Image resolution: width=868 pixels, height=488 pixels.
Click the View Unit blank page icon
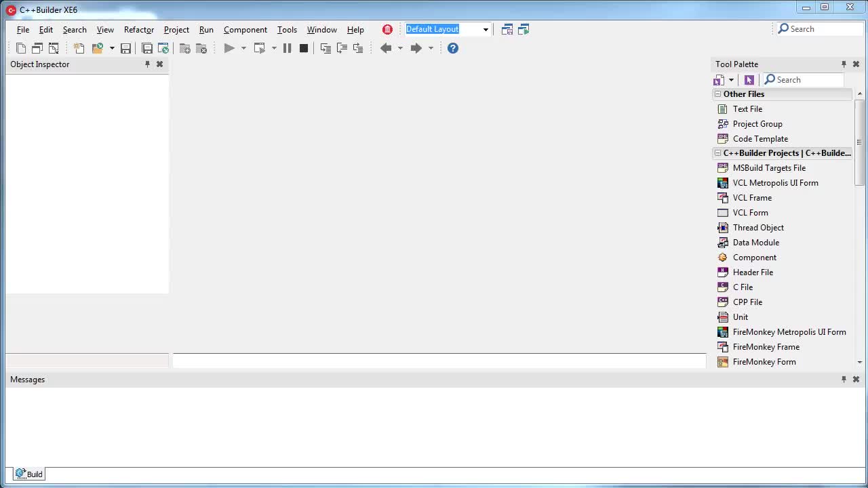(x=21, y=48)
